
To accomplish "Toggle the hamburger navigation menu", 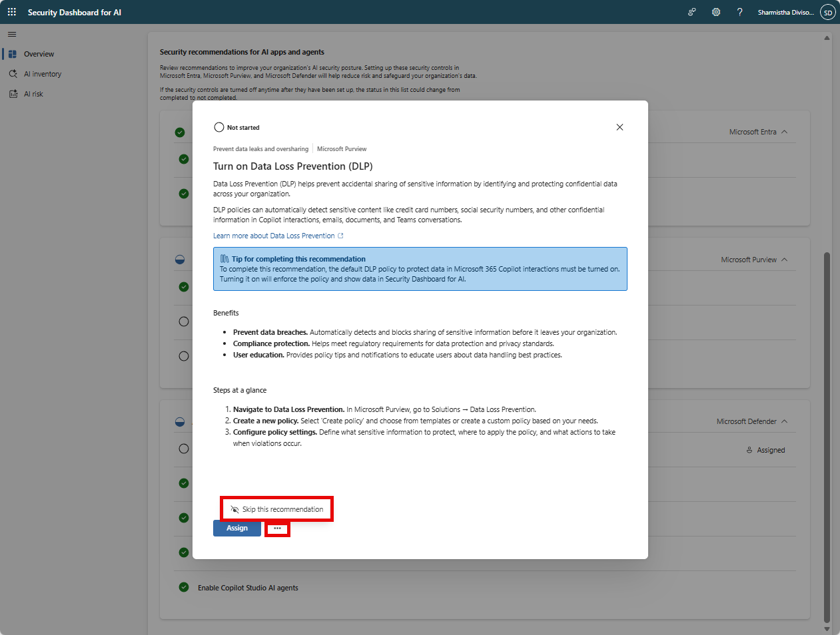I will pos(12,34).
